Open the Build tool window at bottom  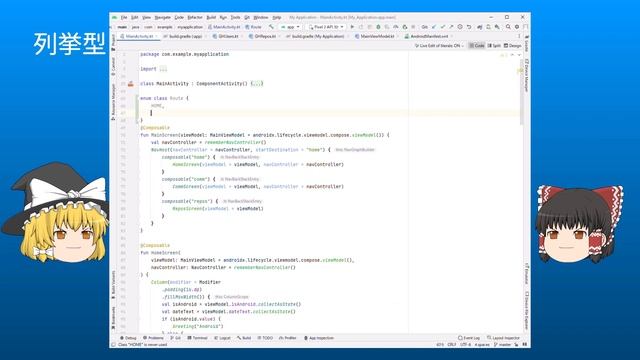click(x=244, y=338)
